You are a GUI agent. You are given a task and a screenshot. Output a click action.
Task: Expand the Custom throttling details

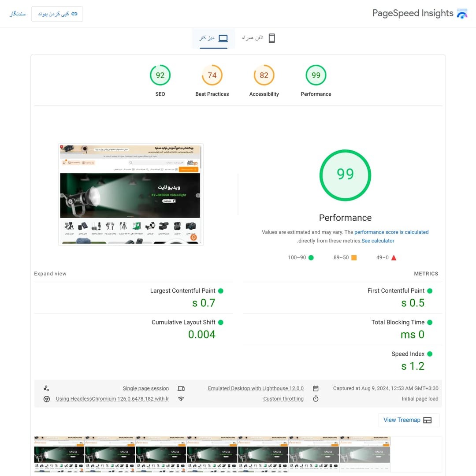pyautogui.click(x=283, y=399)
